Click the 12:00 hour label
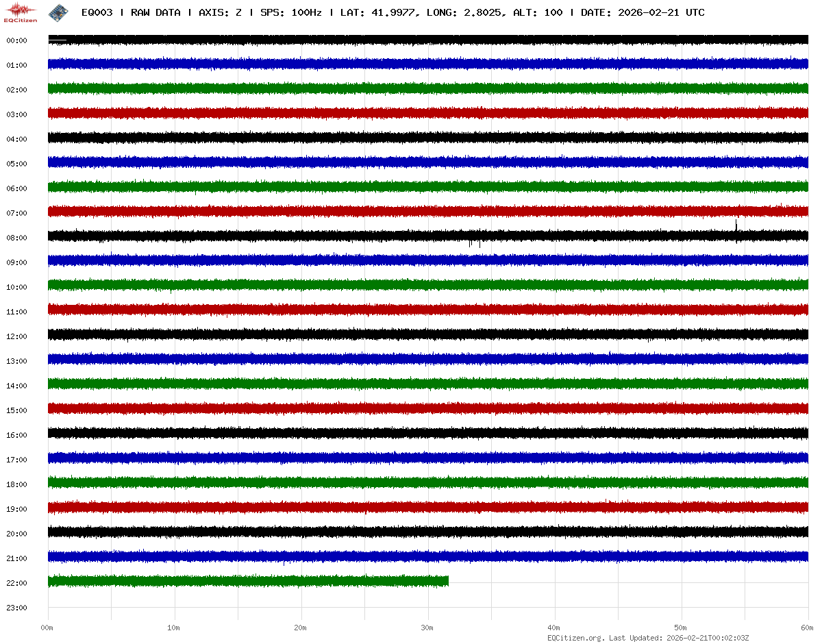This screenshot has height=644, width=822. click(x=16, y=337)
